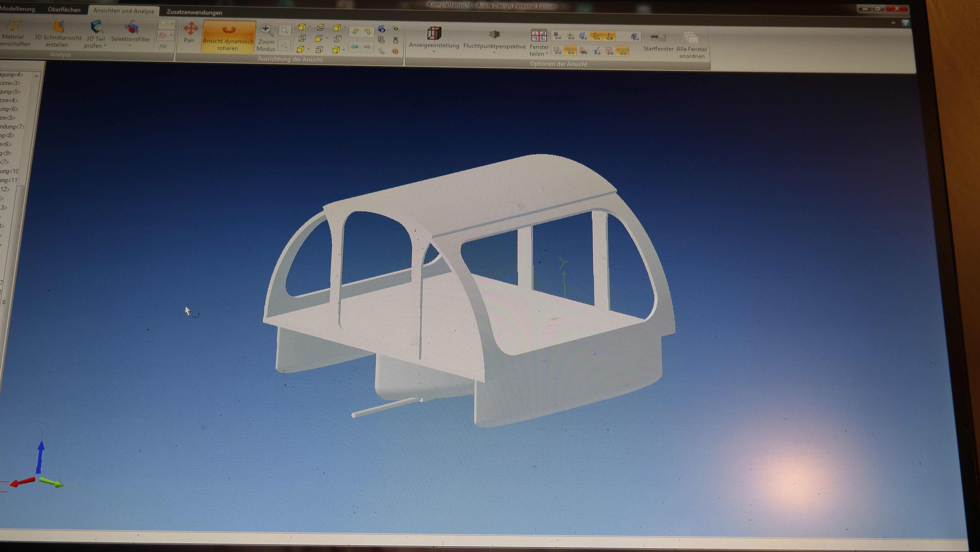Click the Fluchtpunktperspektive icon
This screenshot has width=980, height=552.
[x=494, y=34]
